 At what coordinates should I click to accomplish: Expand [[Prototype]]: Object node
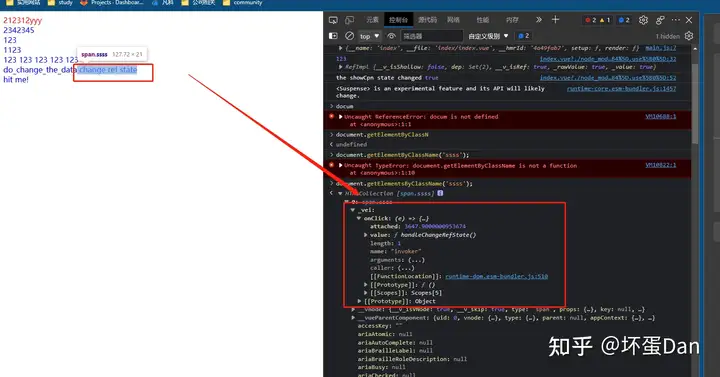coord(359,301)
